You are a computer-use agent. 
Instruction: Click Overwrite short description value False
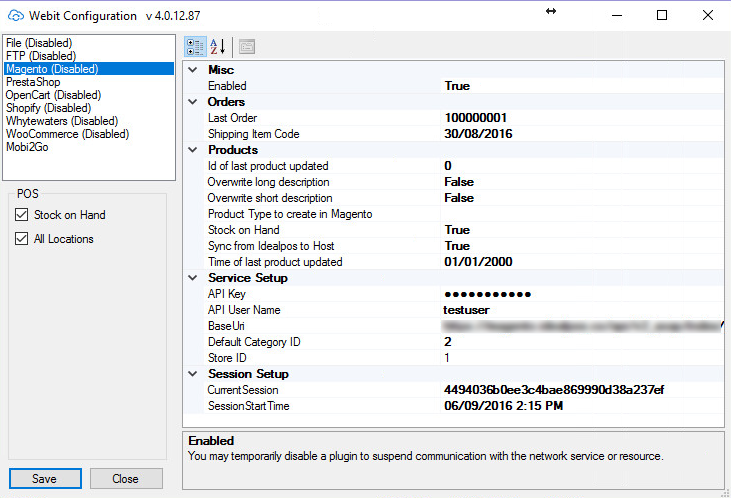click(x=582, y=198)
